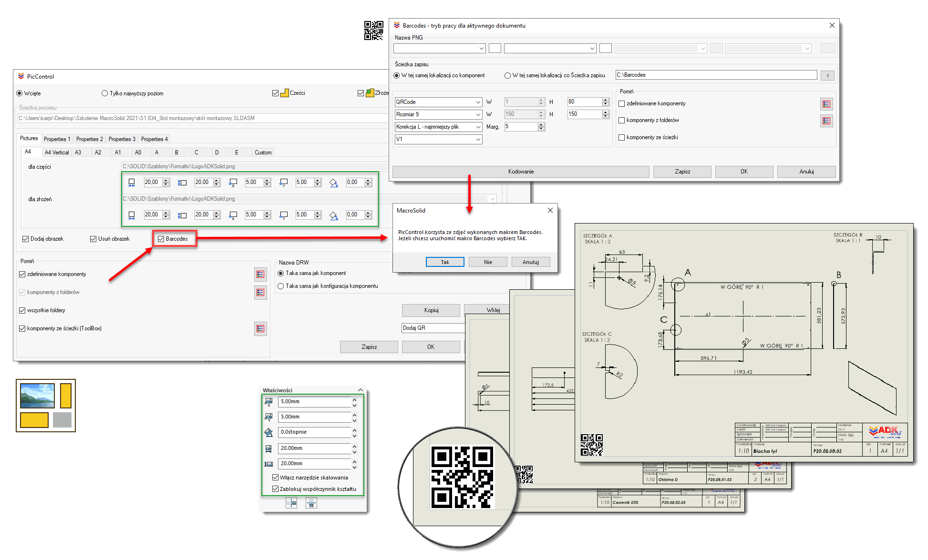Click picture rotation angle icon in Właściwości
This screenshot has width=928, height=560.
(x=268, y=432)
